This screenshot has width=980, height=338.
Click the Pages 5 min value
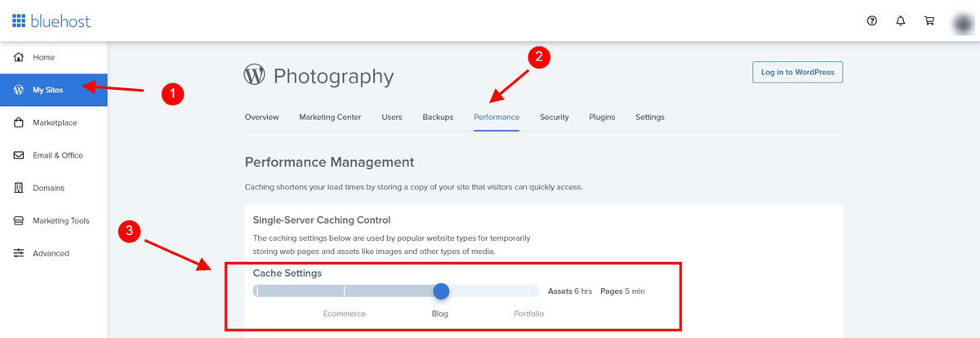pyautogui.click(x=622, y=291)
